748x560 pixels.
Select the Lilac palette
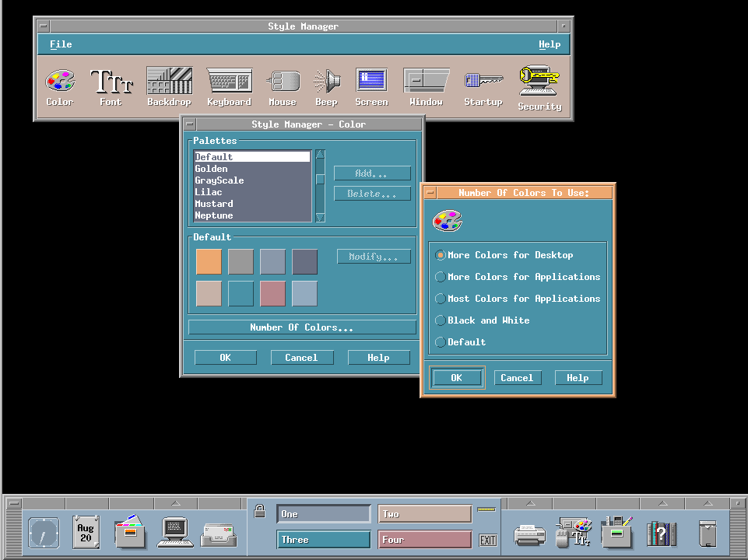[x=252, y=192]
